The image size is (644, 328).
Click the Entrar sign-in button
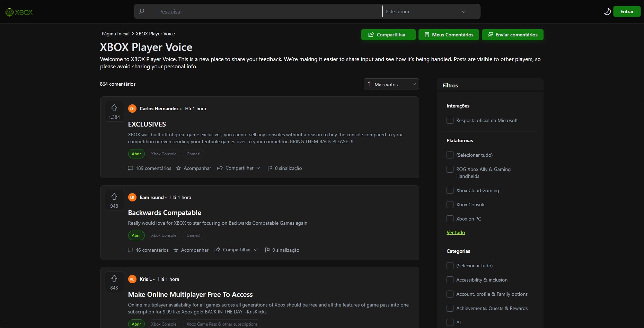627,11
